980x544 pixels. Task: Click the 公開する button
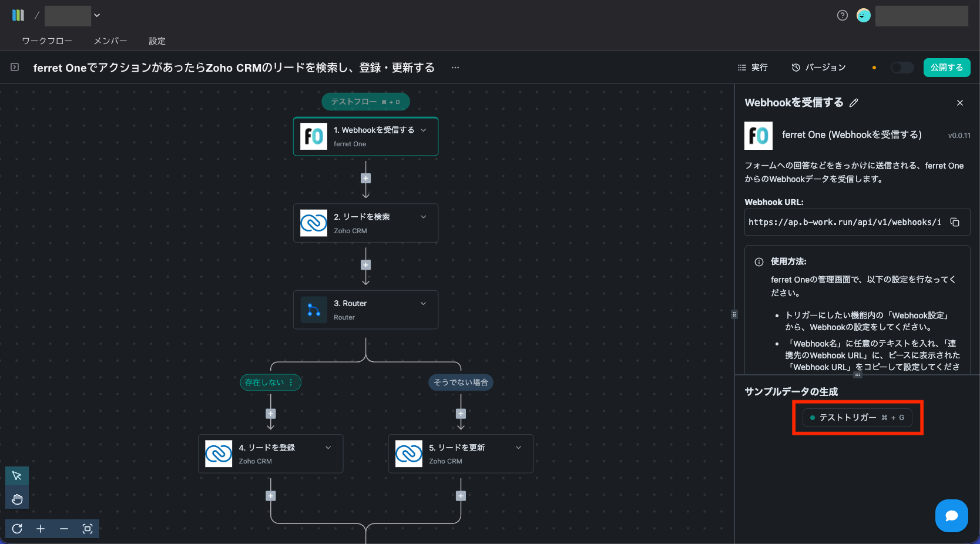click(947, 68)
